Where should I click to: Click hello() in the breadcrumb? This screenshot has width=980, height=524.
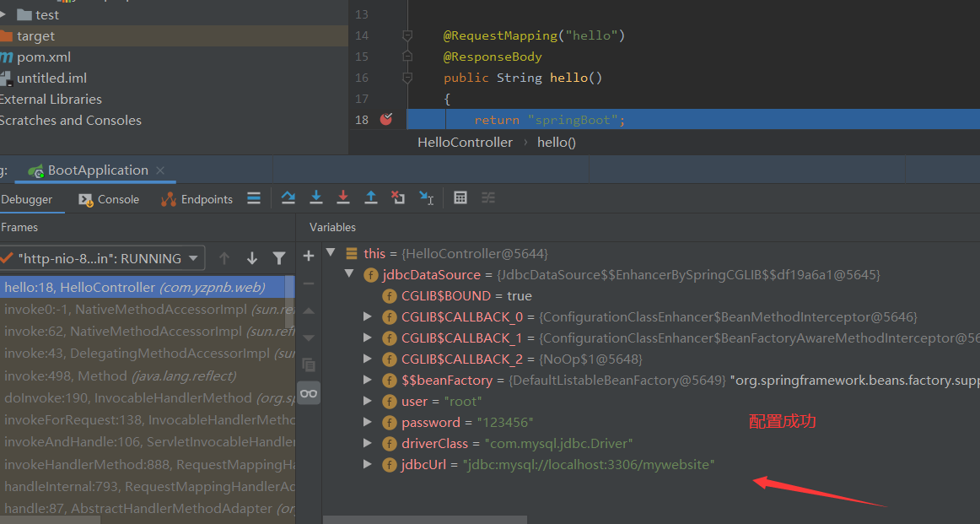coord(557,142)
